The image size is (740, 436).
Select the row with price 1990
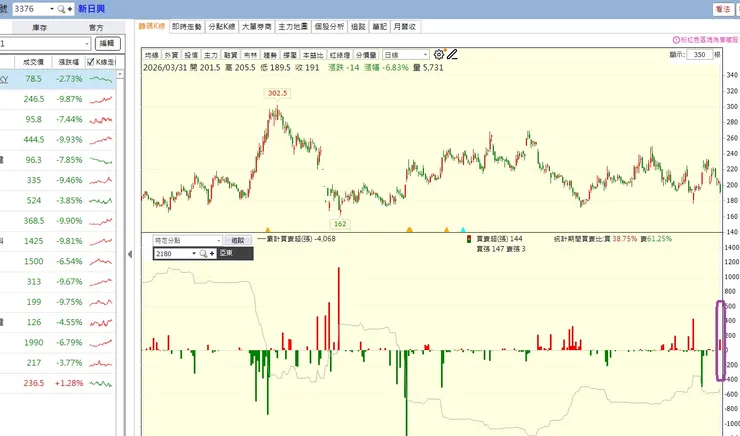point(58,343)
